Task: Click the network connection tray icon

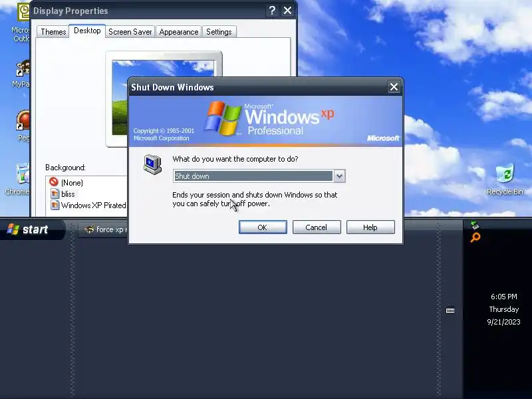Action: [x=475, y=224]
